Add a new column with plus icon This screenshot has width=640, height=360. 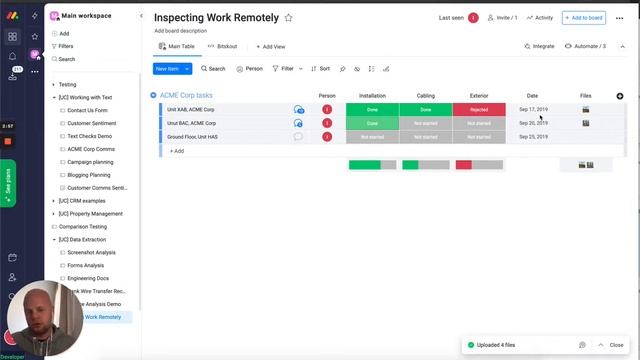point(620,96)
